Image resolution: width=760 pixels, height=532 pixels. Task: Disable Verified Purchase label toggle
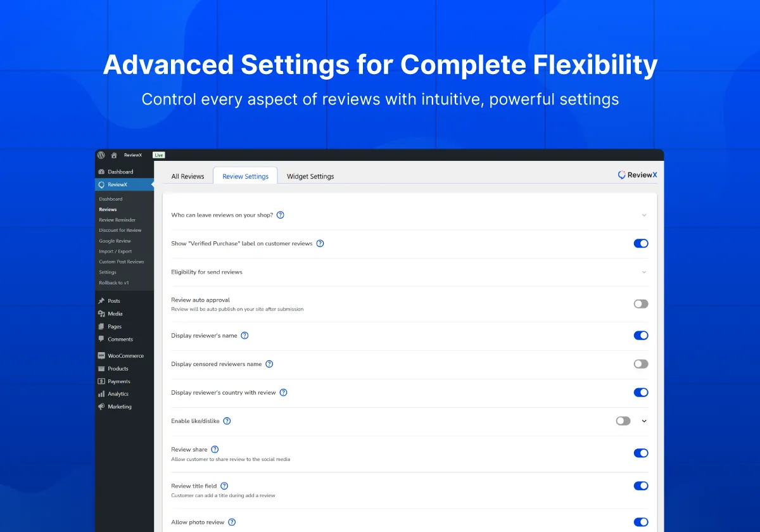641,243
